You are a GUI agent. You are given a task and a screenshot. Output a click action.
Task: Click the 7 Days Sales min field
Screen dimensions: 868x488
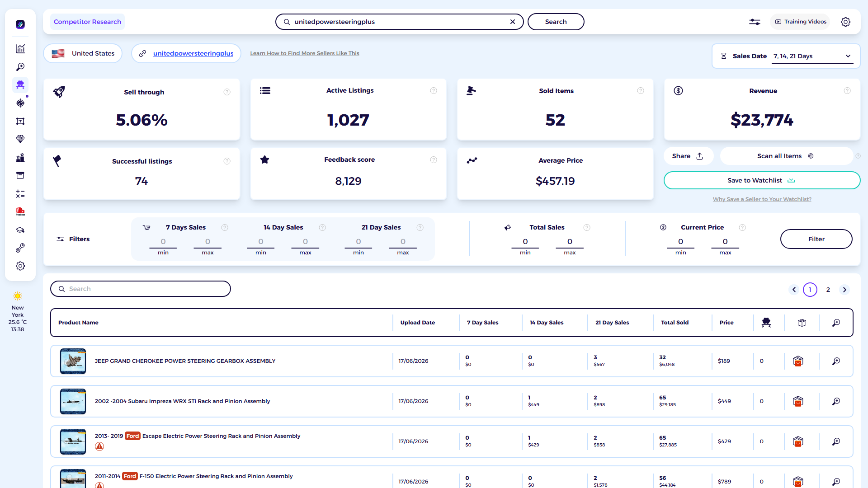pos(163,242)
